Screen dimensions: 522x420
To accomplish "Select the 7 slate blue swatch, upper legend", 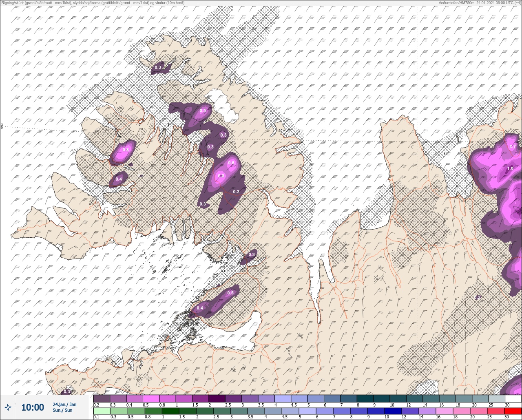I will 349,398.
